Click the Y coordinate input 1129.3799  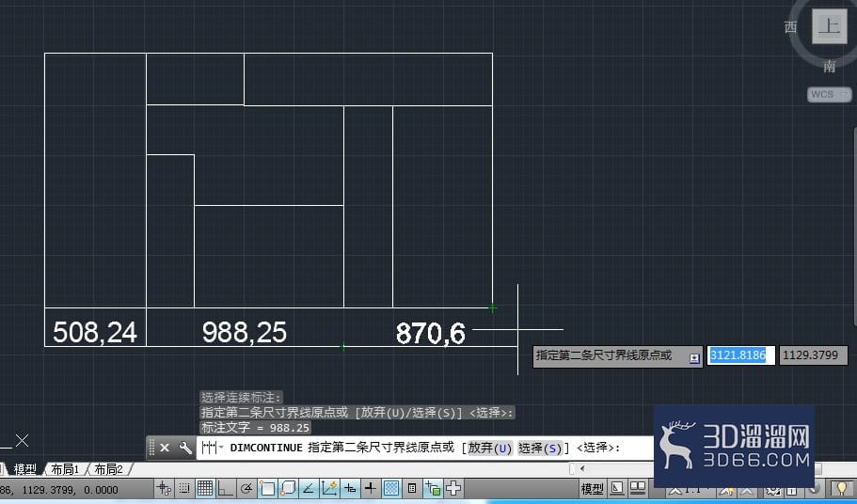tap(814, 355)
